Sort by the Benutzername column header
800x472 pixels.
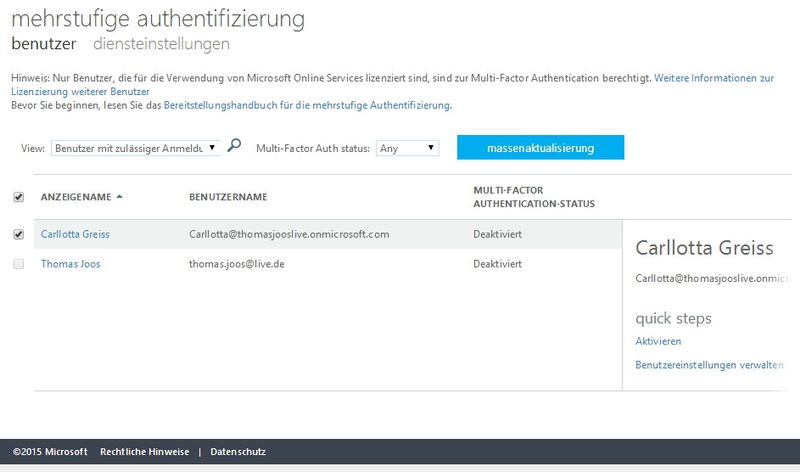point(228,197)
